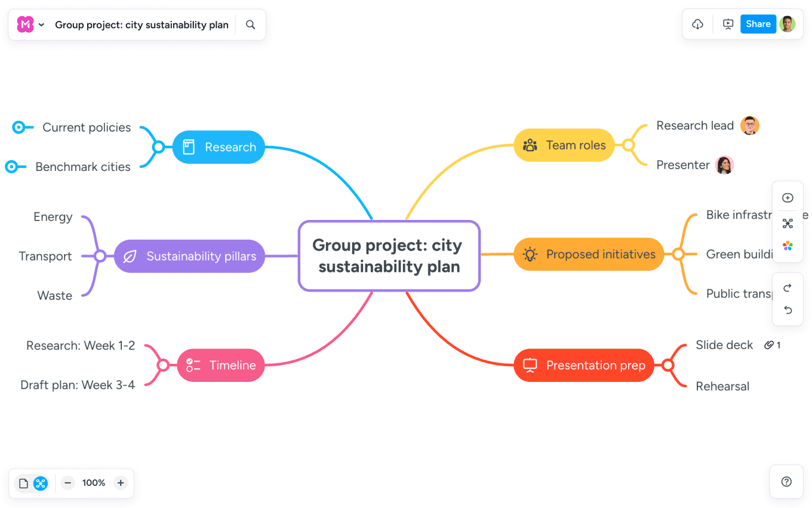Open the search magnifier in title bar
This screenshot has height=508, width=812.
tap(251, 25)
